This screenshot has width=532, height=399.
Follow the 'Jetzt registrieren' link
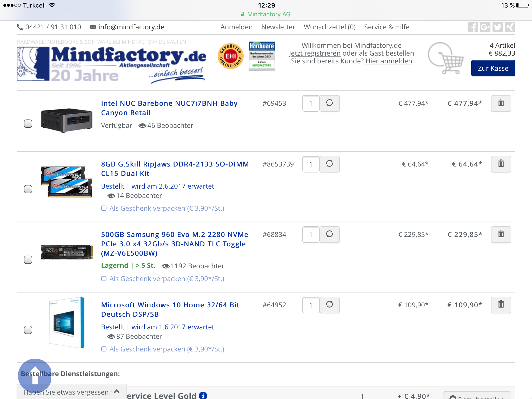[x=315, y=53]
